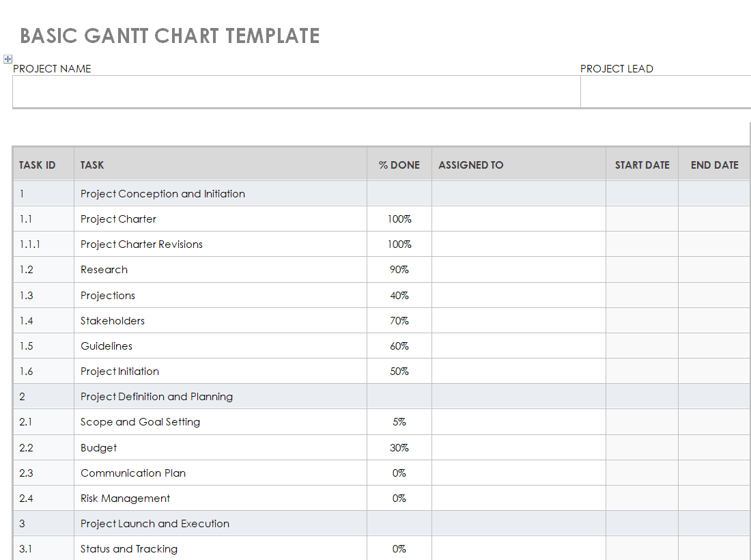Click the 0% value for Communication Plan
This screenshot has height=560, width=751.
(x=399, y=473)
